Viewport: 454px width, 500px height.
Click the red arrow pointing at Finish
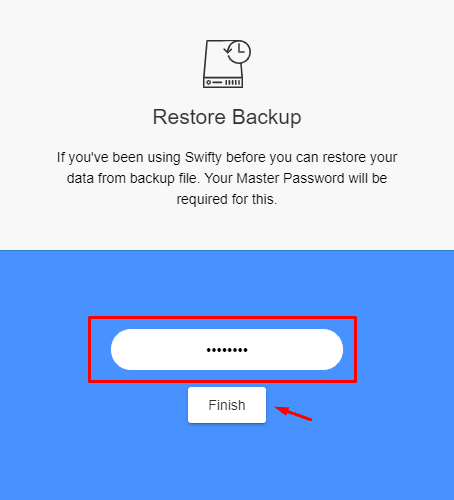(x=293, y=413)
